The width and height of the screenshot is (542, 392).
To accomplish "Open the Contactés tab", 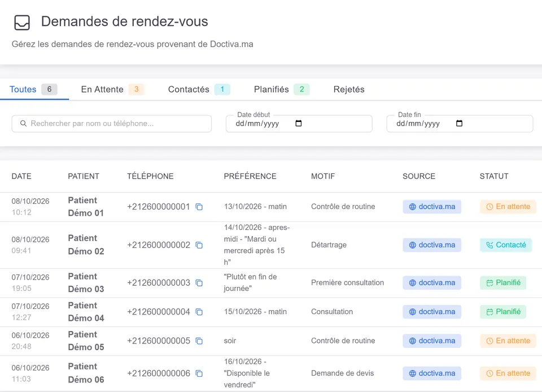I will point(199,89).
